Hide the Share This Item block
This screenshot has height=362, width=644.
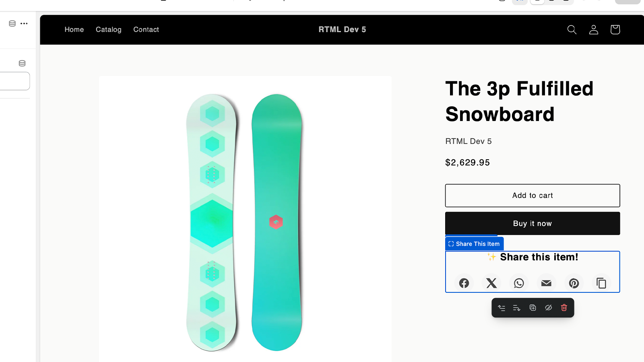(x=548, y=308)
